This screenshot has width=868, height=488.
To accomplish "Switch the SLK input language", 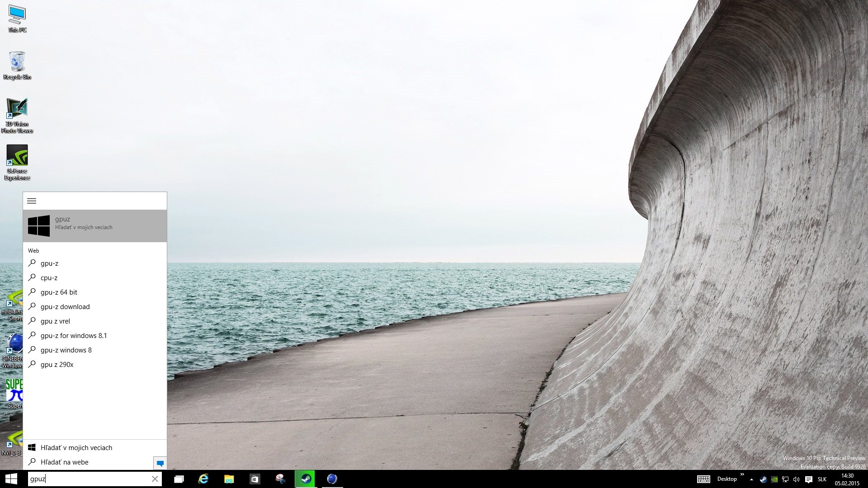I will coord(822,479).
